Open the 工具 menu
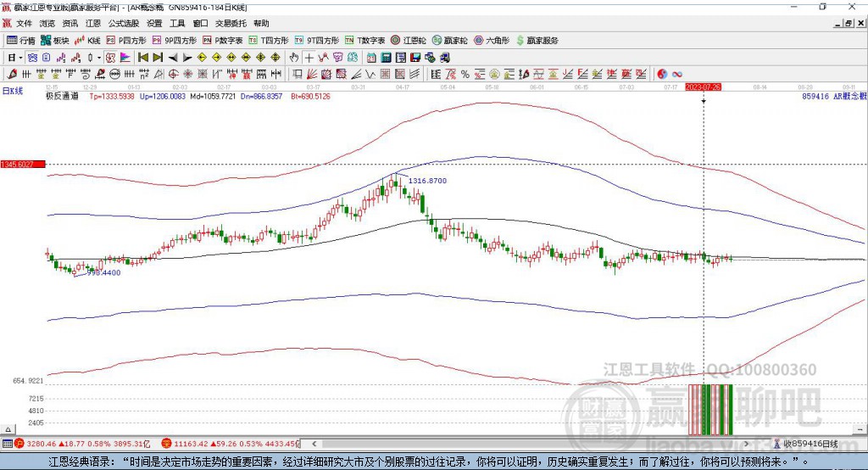The image size is (868, 470). 177,23
